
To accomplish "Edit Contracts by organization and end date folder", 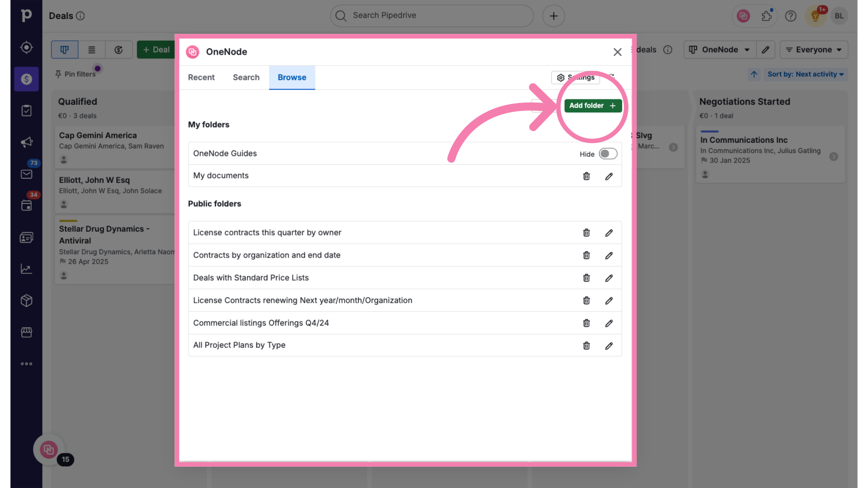I will (x=609, y=255).
